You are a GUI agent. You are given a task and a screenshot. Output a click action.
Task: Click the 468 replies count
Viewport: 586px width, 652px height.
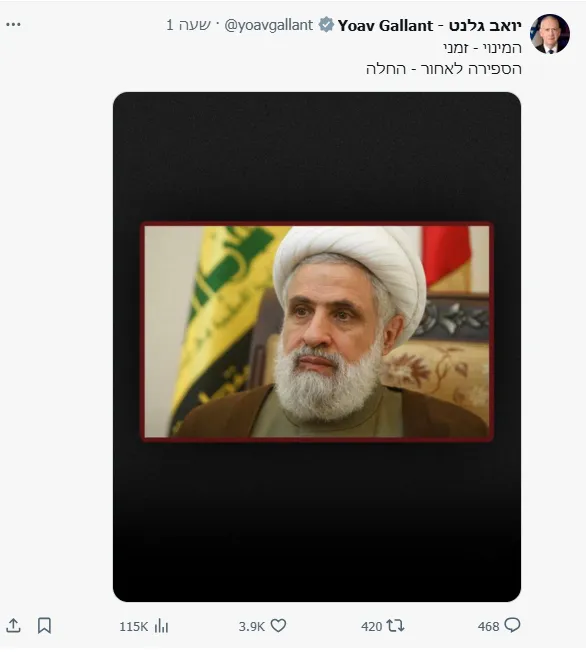tap(488, 627)
